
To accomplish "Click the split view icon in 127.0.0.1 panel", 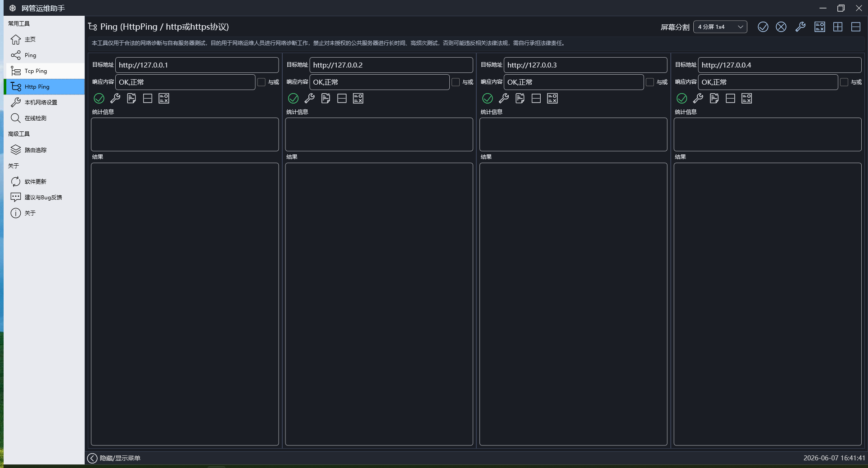I will pos(148,98).
